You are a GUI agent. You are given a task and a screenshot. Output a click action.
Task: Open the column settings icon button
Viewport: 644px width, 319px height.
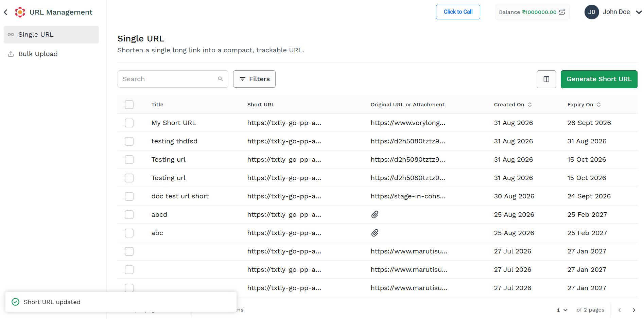click(546, 79)
